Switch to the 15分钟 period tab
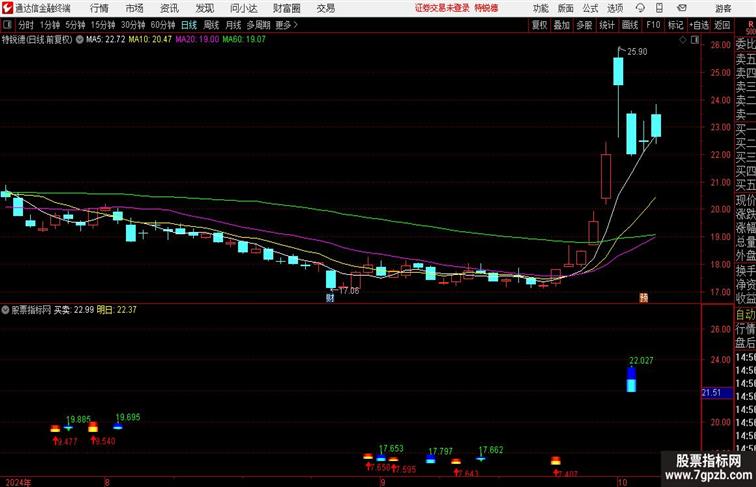The width and height of the screenshot is (756, 487). point(103,25)
